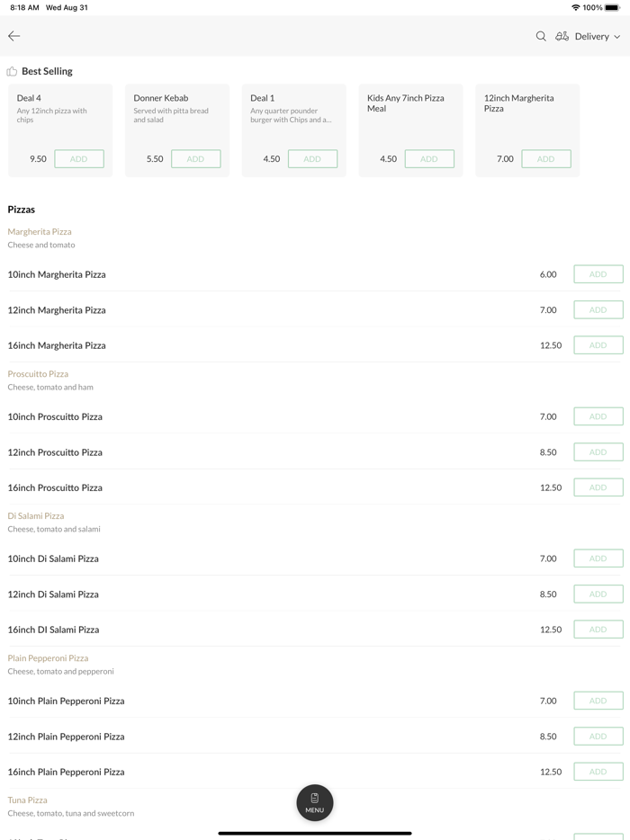Add 16inch Proscuitto Pizza to order
This screenshot has width=630, height=840.
pyautogui.click(x=598, y=487)
